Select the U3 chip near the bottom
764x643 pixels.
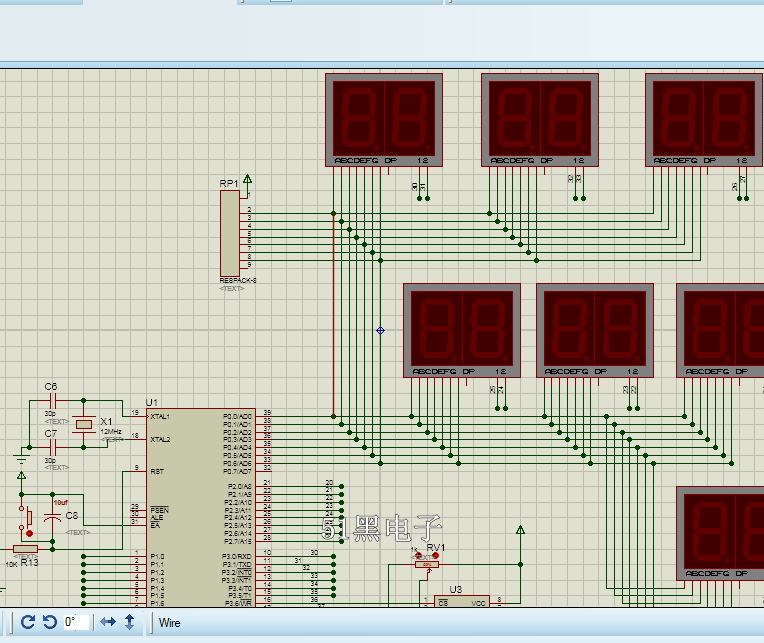[x=461, y=601]
